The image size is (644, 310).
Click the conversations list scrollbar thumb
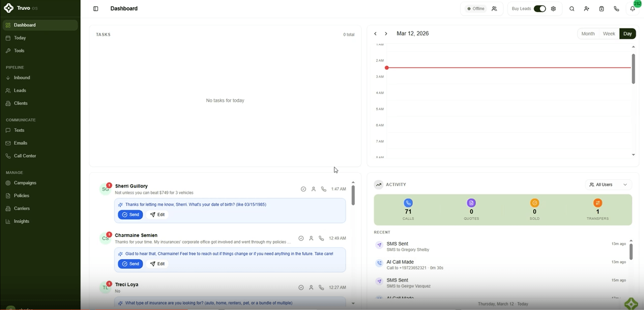pos(353,195)
